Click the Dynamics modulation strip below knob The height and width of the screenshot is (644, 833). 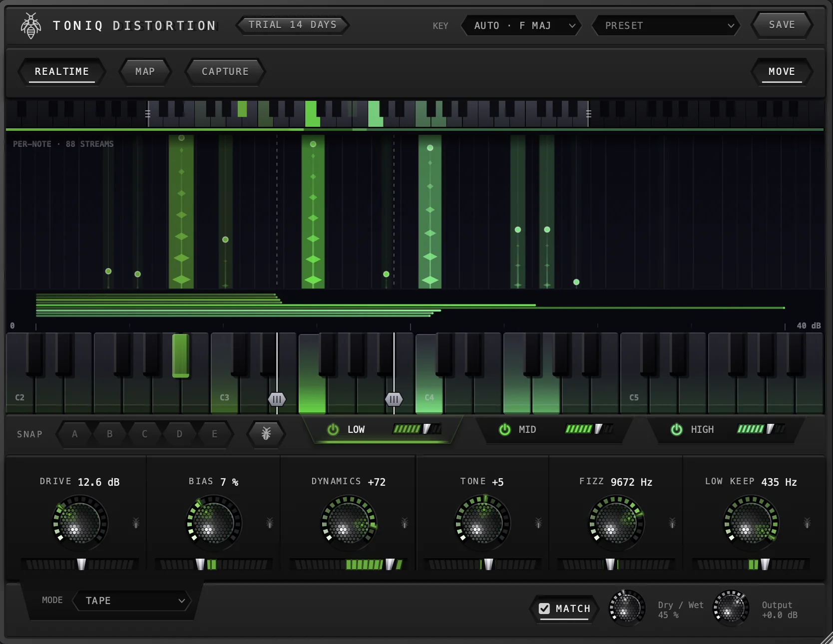[x=349, y=565]
